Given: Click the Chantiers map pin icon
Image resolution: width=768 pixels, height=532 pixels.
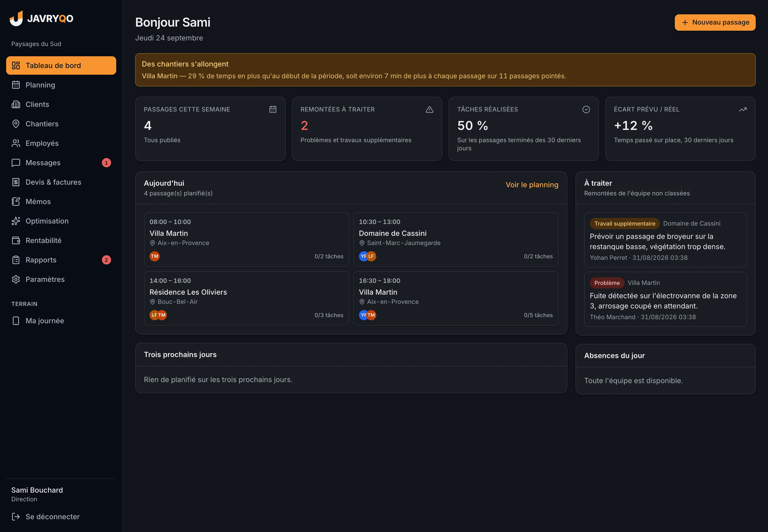Looking at the screenshot, I should pyautogui.click(x=16, y=124).
